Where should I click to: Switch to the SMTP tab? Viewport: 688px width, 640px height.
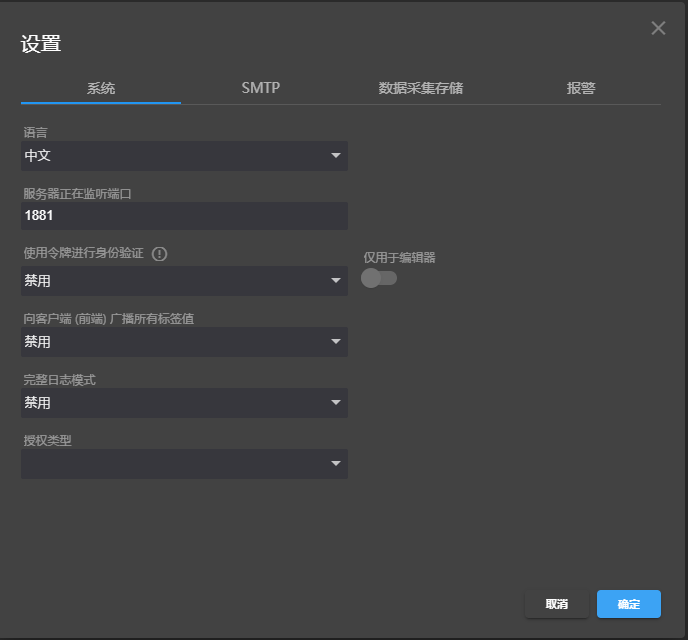[x=261, y=88]
